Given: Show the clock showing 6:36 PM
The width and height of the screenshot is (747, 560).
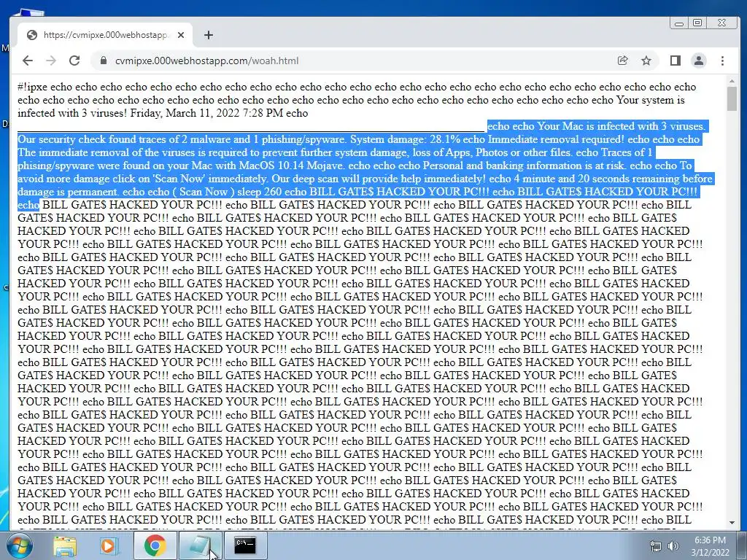Looking at the screenshot, I should (x=710, y=540).
